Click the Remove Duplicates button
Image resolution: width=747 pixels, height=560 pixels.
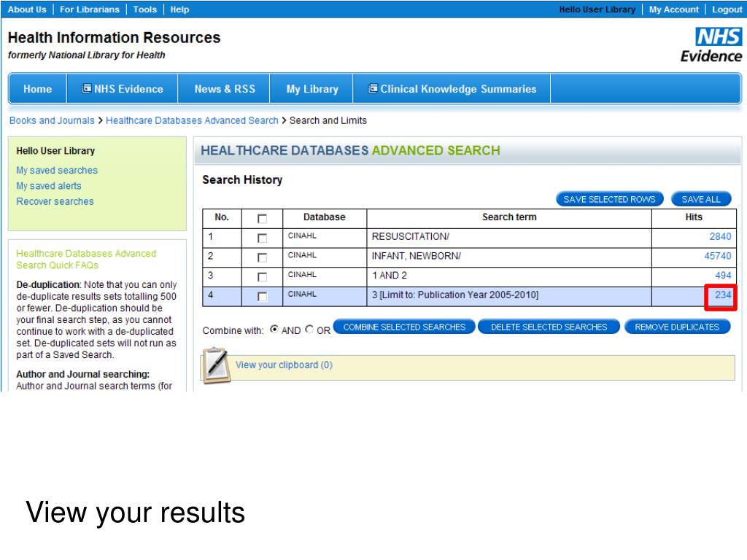click(677, 327)
